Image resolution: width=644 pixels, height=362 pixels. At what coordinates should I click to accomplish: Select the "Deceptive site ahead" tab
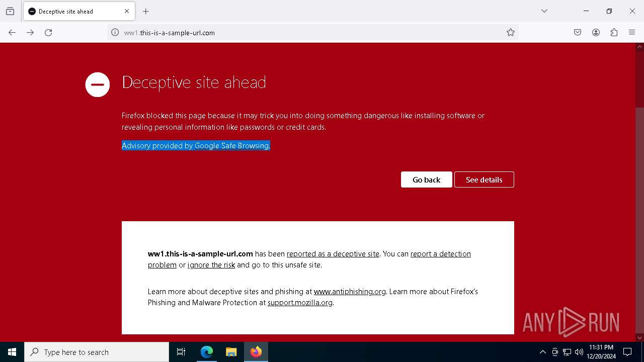tap(78, 11)
